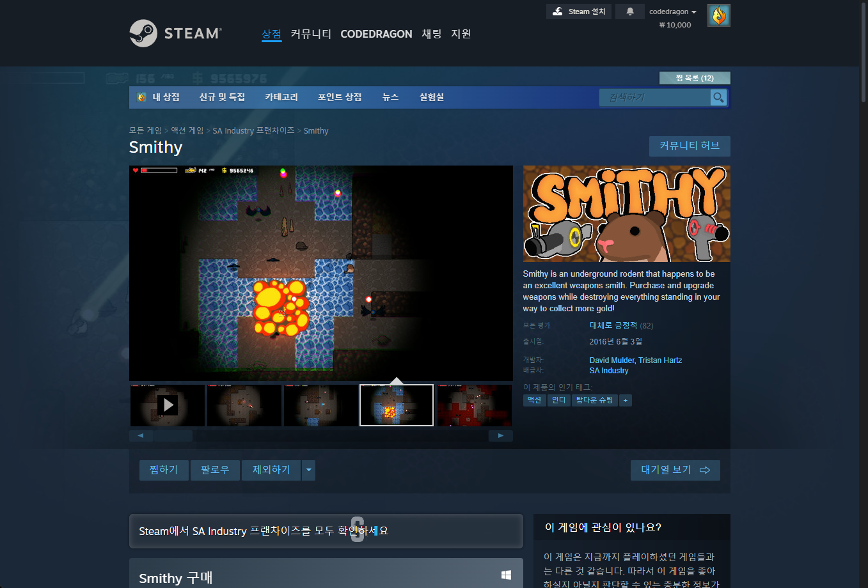Expand 제외하기 dropdown arrow
868x588 pixels.
coord(309,470)
